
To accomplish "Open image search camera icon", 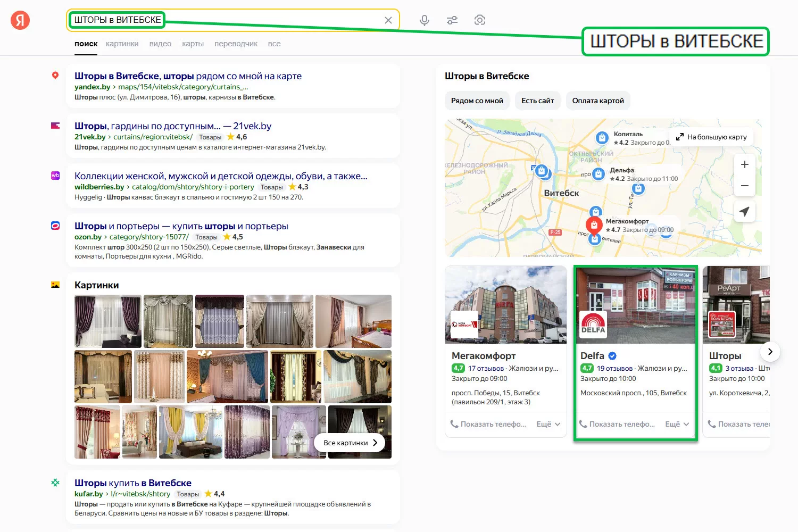I will click(479, 20).
